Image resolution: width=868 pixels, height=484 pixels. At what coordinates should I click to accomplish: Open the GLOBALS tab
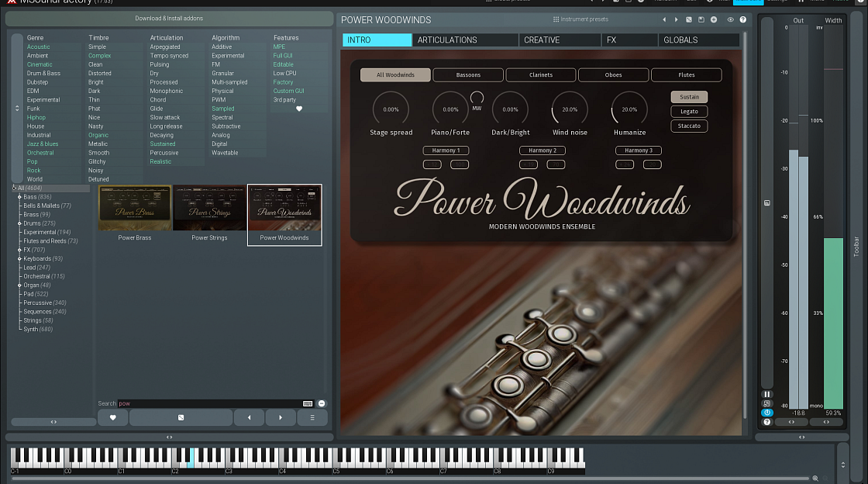coord(698,40)
